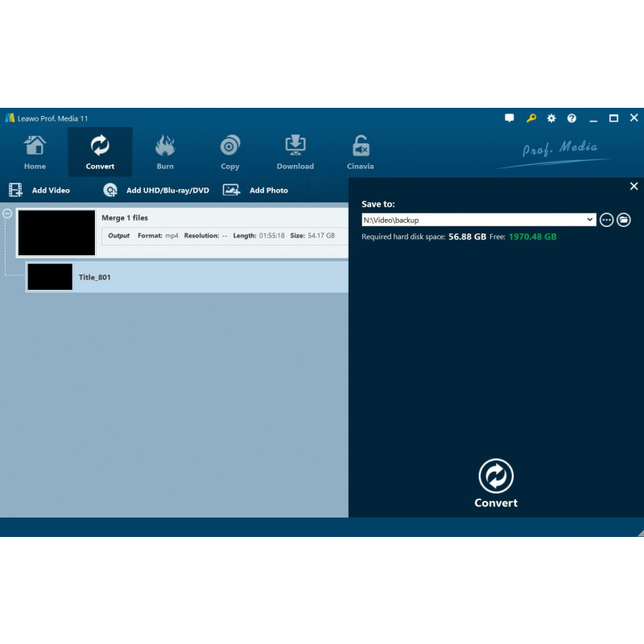
Task: Click the Add Video film icon
Action: pyautogui.click(x=15, y=190)
